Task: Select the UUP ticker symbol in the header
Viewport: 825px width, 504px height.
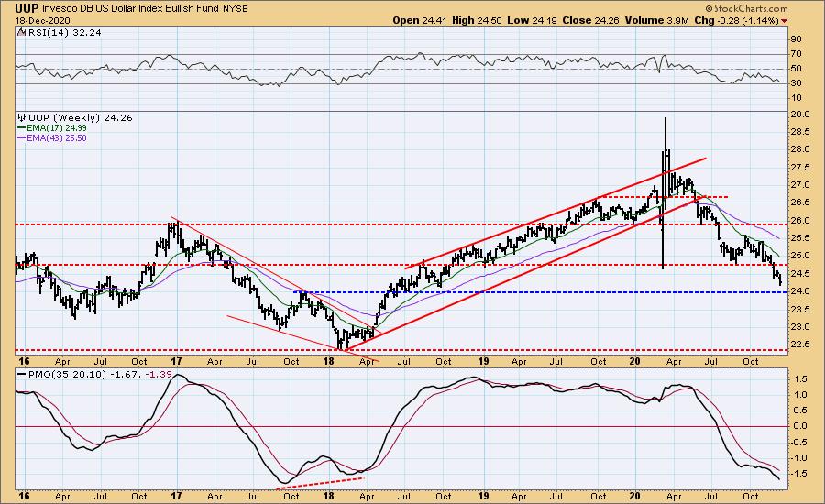Action: click(27, 8)
